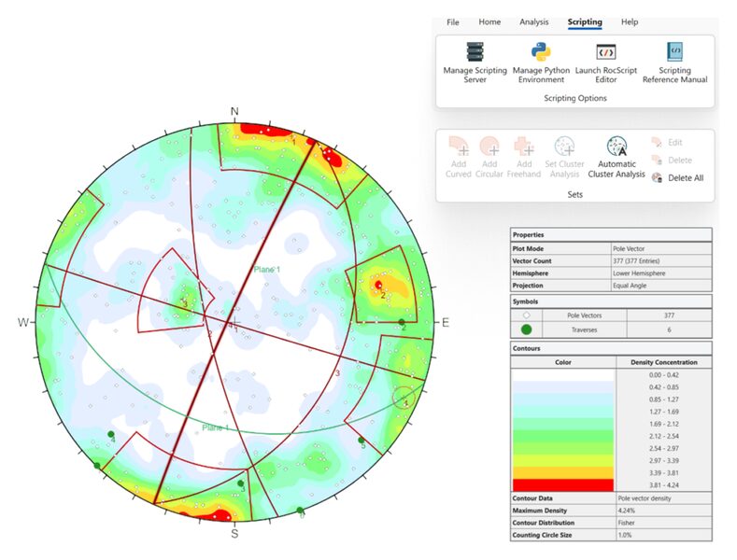737x560 pixels.
Task: Click the 'Plot Mode' property label
Action: coord(528,248)
